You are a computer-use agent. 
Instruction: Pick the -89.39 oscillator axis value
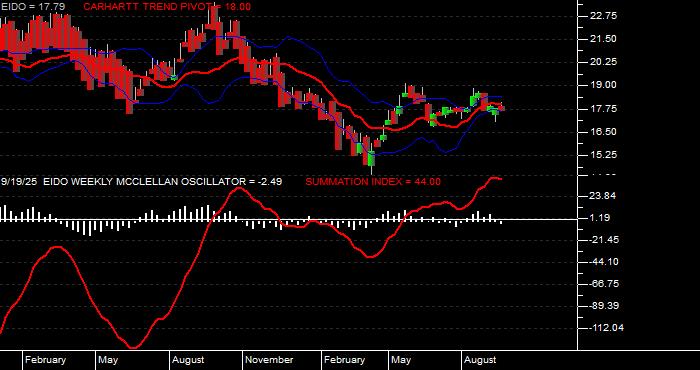click(x=605, y=306)
